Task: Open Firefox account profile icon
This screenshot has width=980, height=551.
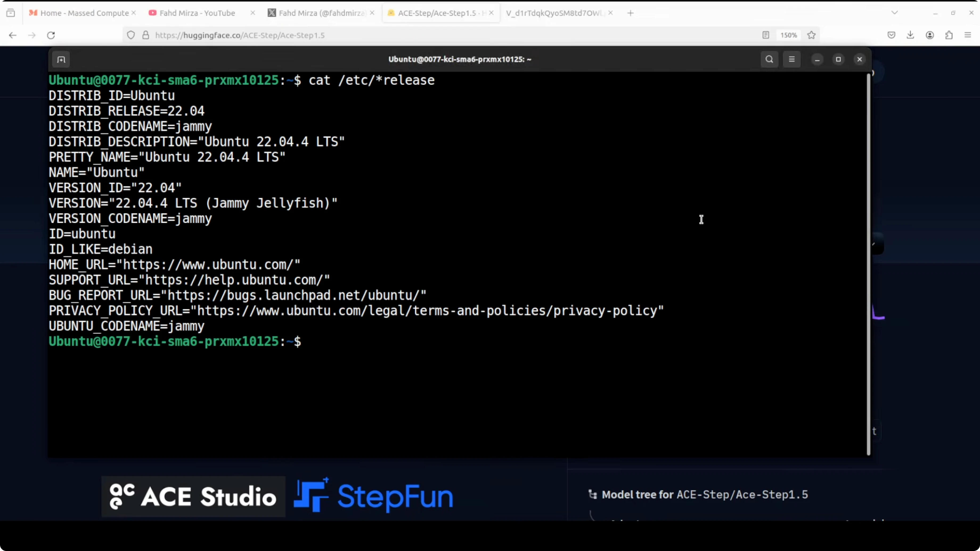Action: [930, 35]
